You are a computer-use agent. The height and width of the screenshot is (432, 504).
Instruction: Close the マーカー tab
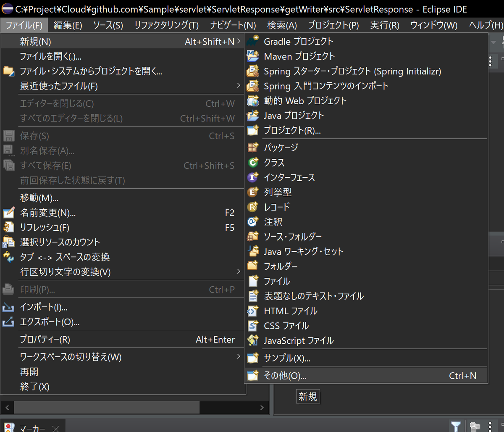pos(55,428)
